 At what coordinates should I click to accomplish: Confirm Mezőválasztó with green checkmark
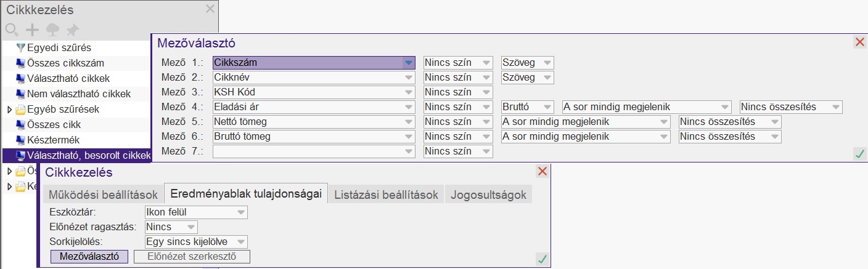click(859, 154)
